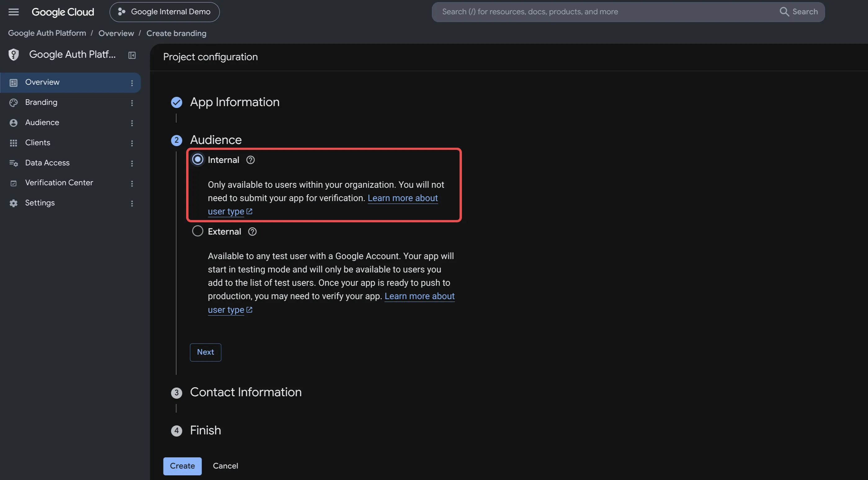868x480 pixels.
Task: Click the Create button
Action: coord(182,466)
